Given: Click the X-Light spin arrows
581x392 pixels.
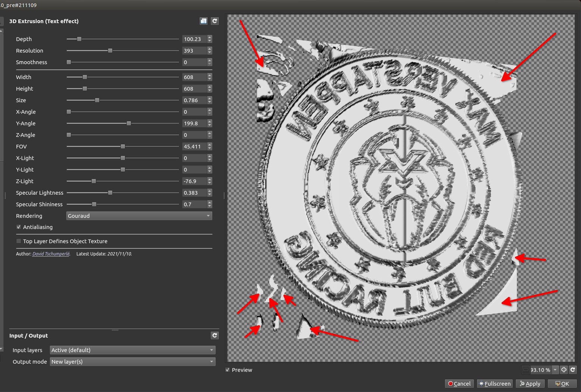Looking at the screenshot, I should (210, 158).
